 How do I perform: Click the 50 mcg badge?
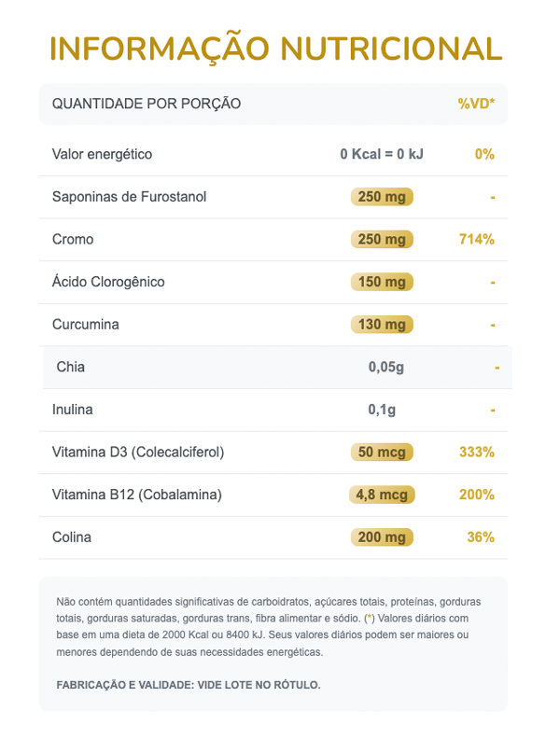[382, 453]
